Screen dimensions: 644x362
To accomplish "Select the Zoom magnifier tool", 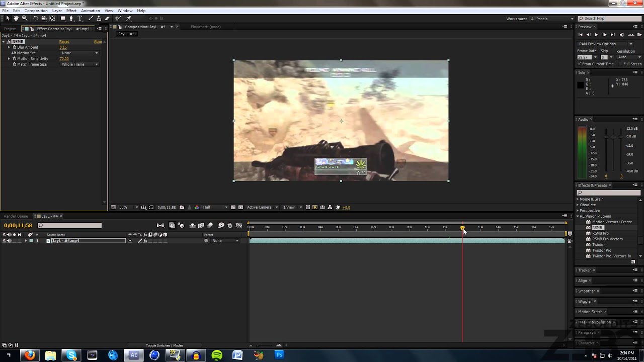I will (25, 18).
